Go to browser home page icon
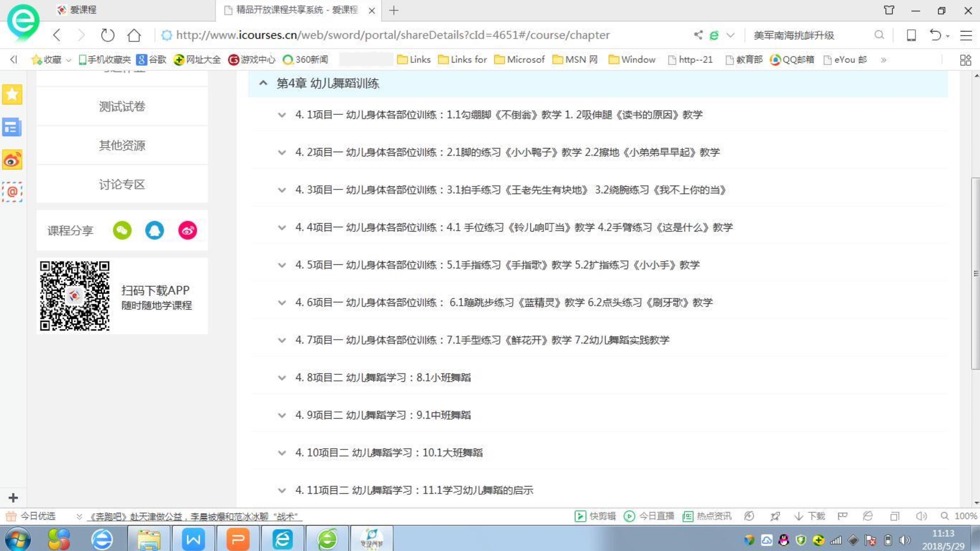The image size is (980, 551). click(x=134, y=35)
